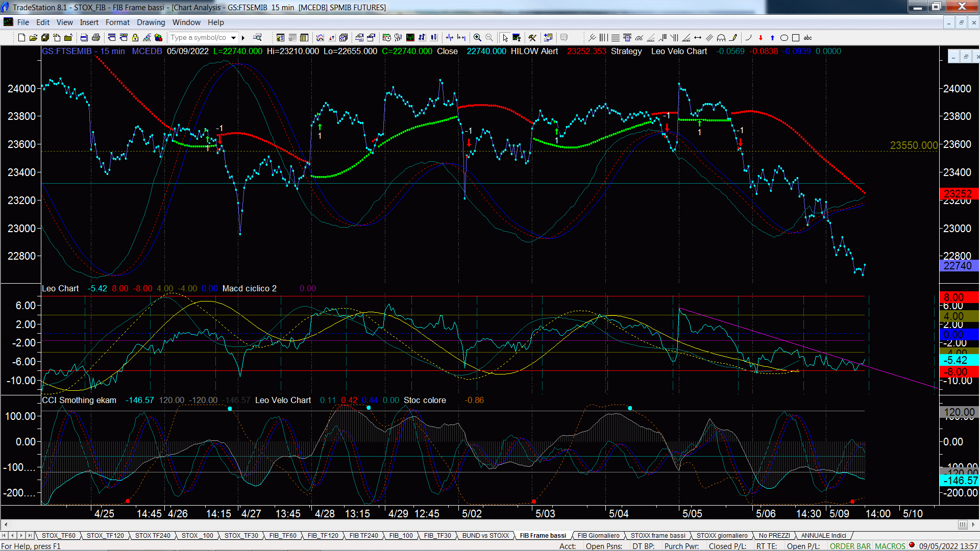The image size is (980, 551).
Task: Click the 23550.000 horizontal line label
Action: point(914,145)
